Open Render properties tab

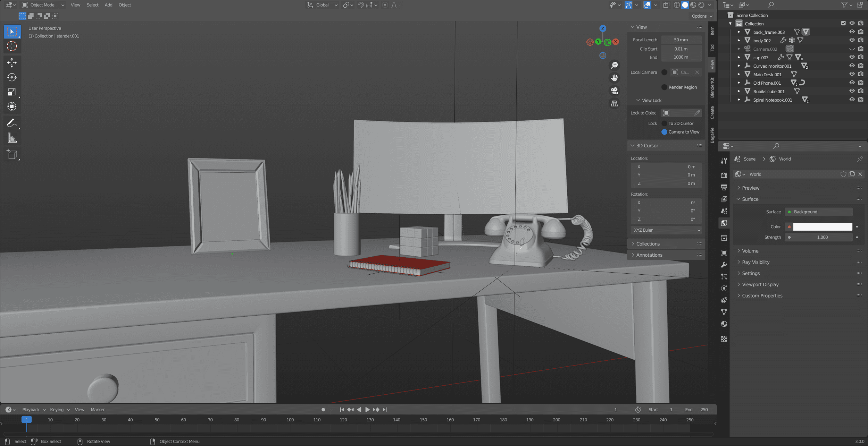[x=724, y=175]
